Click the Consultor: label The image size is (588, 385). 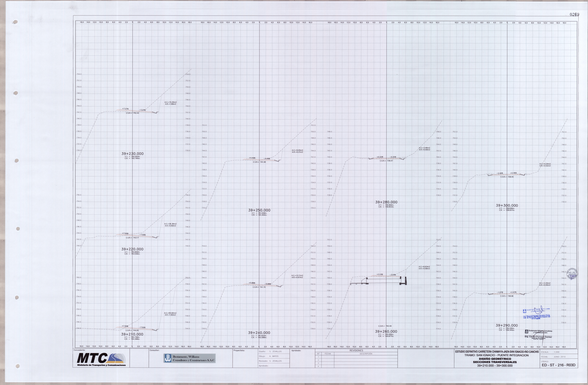tap(154, 350)
